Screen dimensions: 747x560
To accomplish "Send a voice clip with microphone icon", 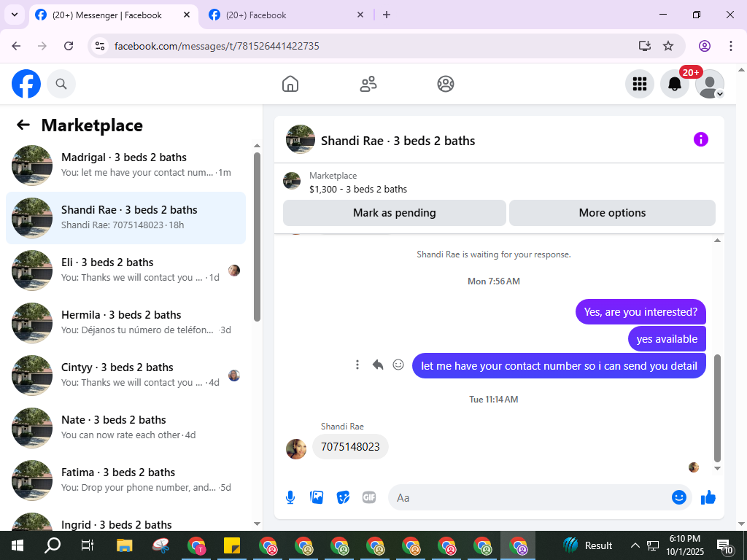I will coord(290,497).
